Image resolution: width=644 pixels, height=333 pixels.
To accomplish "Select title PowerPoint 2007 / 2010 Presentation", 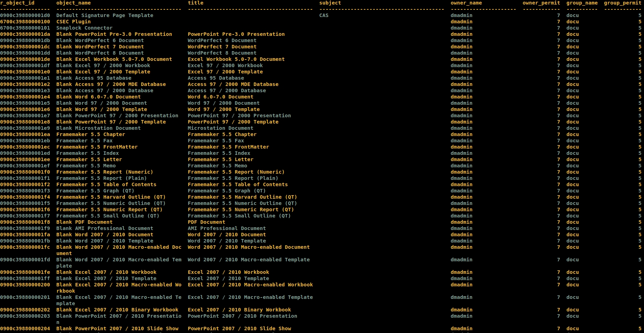I will click(x=242, y=316).
